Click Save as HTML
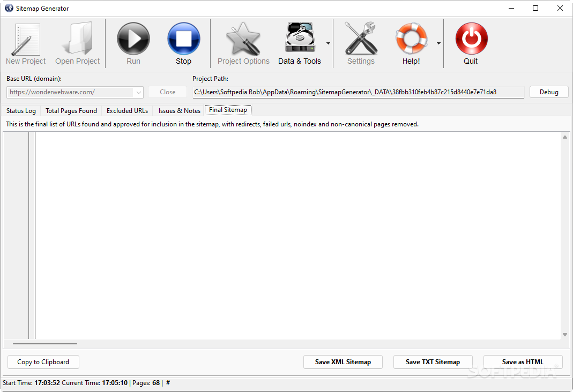Image resolution: width=573 pixels, height=392 pixels. [x=523, y=361]
